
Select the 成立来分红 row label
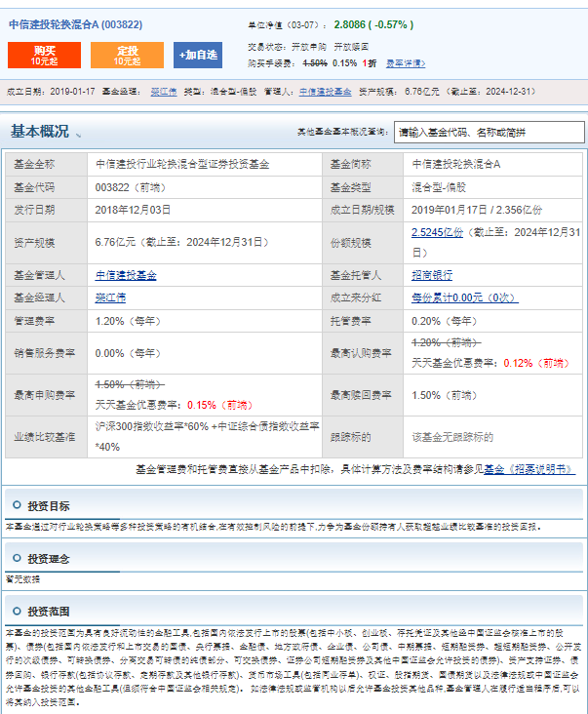(x=356, y=297)
